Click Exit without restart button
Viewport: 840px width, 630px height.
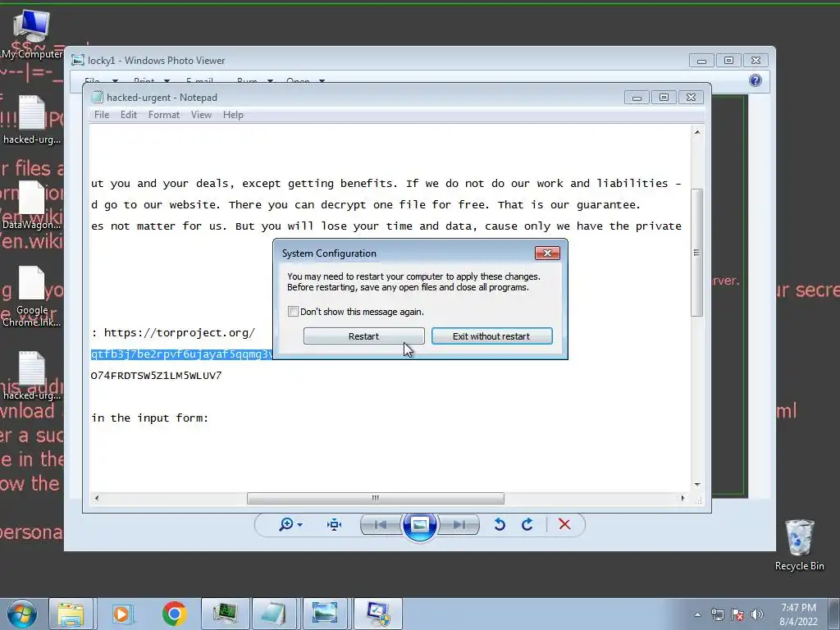492,336
